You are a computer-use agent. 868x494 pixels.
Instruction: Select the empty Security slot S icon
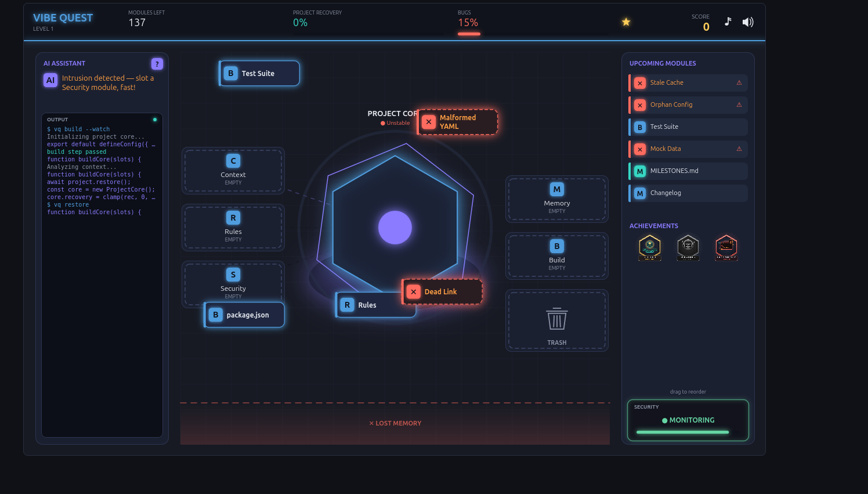pyautogui.click(x=233, y=275)
